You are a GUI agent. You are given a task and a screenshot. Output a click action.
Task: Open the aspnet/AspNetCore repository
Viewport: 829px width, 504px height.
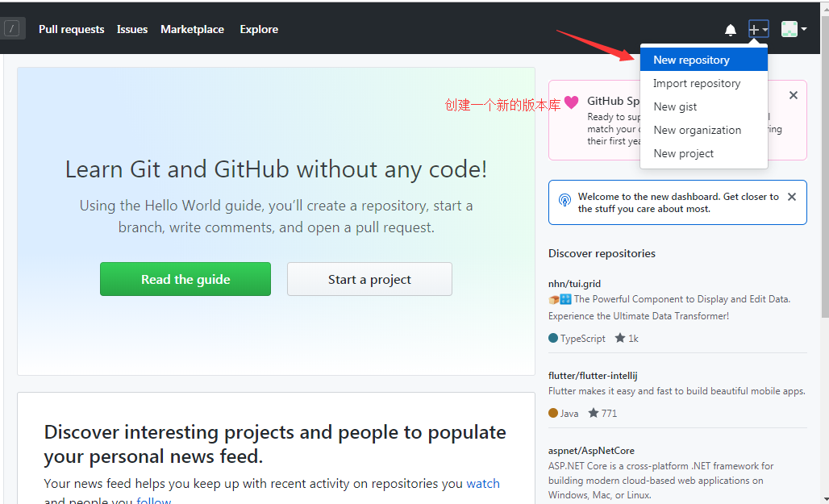(x=591, y=451)
